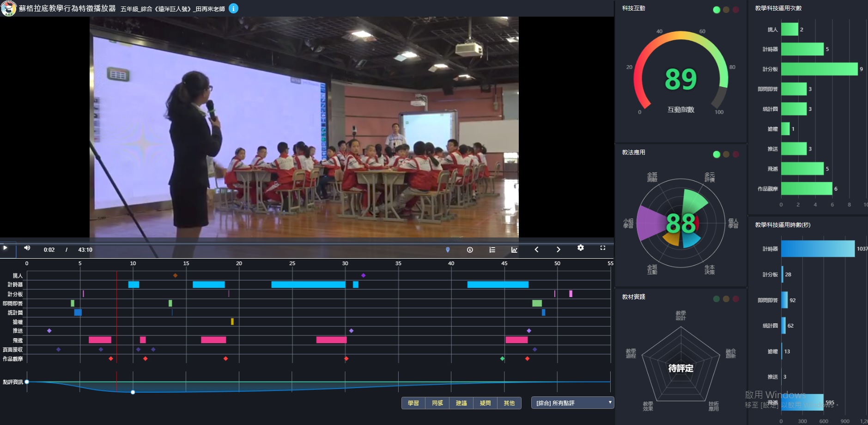Click the 作品觀摩 timeline row label

(13, 359)
